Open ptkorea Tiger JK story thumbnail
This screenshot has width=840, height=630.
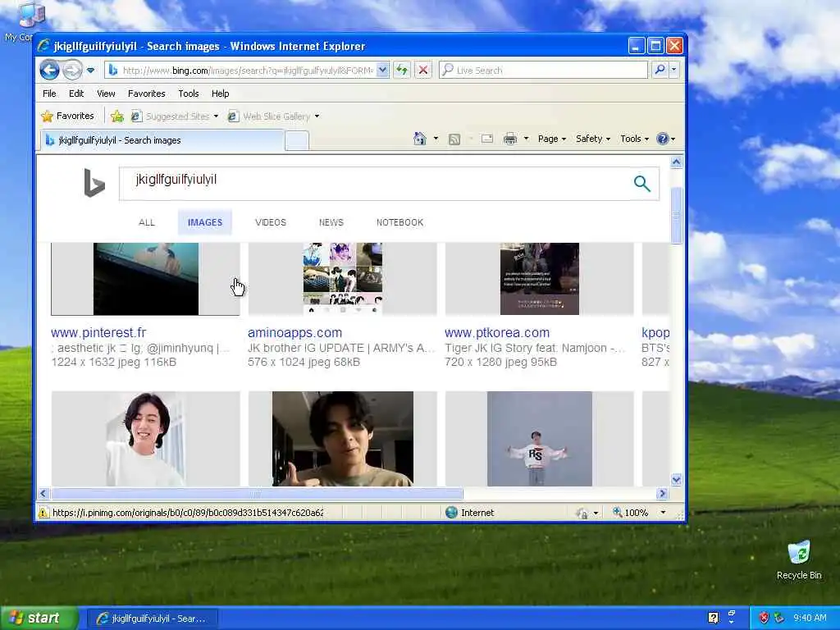tap(540, 279)
